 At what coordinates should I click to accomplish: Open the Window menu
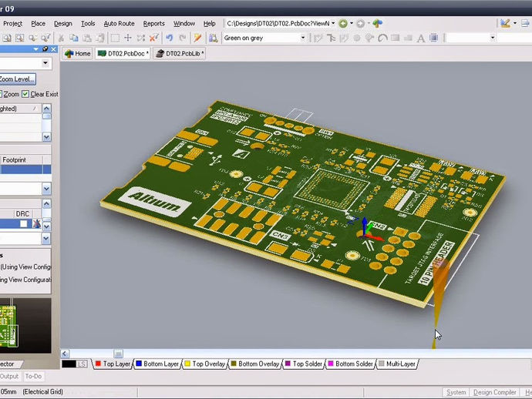coord(184,23)
